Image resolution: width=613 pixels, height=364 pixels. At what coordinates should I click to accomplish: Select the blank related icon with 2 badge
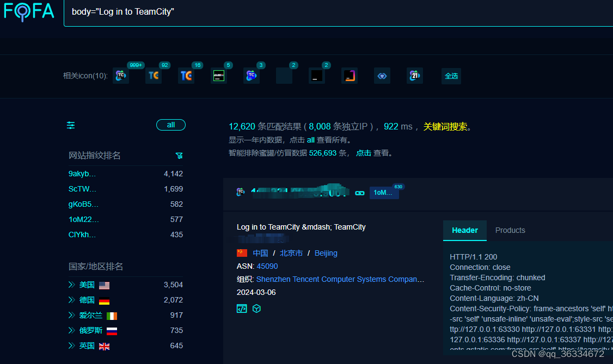284,76
